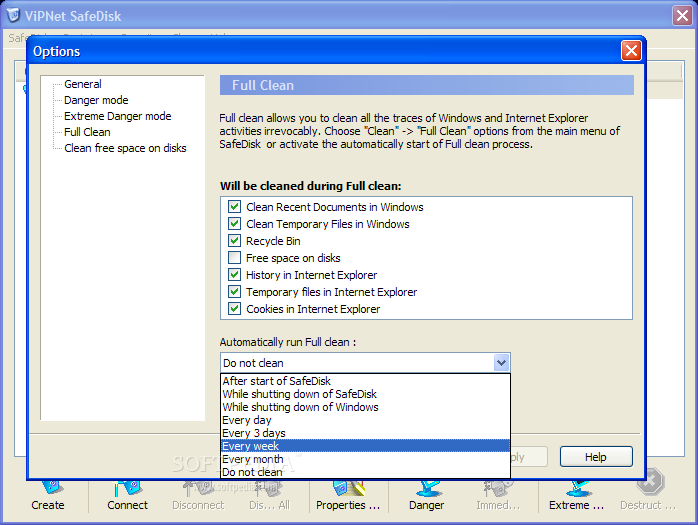Choose While shutting down of SafeDisk
The image size is (698, 525).
(x=365, y=394)
